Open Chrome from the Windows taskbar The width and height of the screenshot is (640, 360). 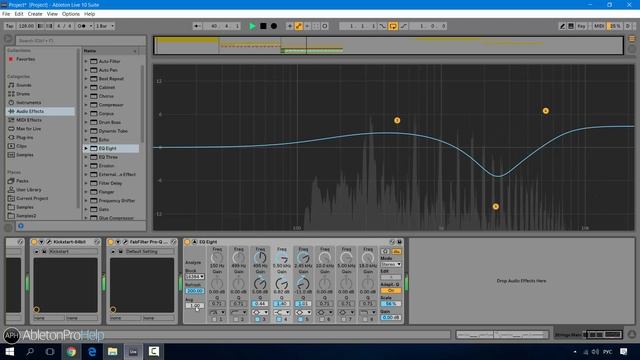tap(71, 351)
